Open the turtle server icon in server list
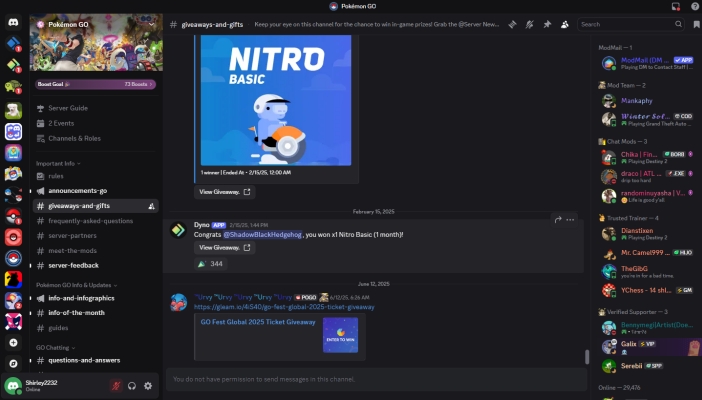702x400 pixels. point(13,86)
